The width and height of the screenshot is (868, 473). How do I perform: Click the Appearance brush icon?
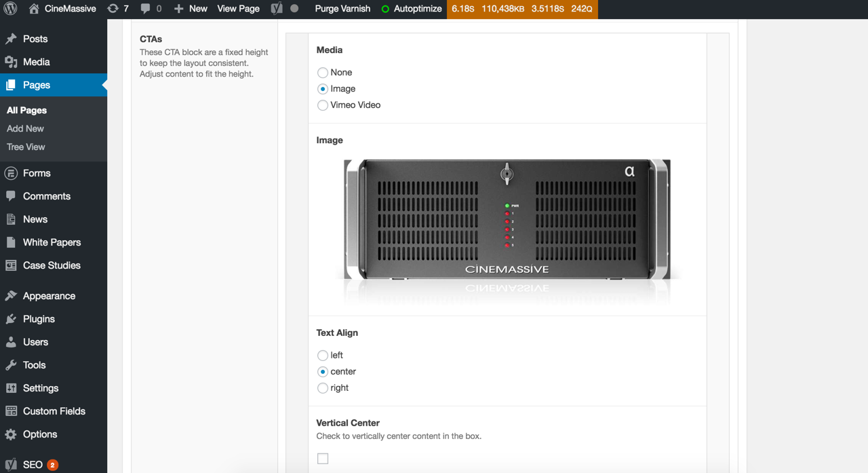pos(11,297)
